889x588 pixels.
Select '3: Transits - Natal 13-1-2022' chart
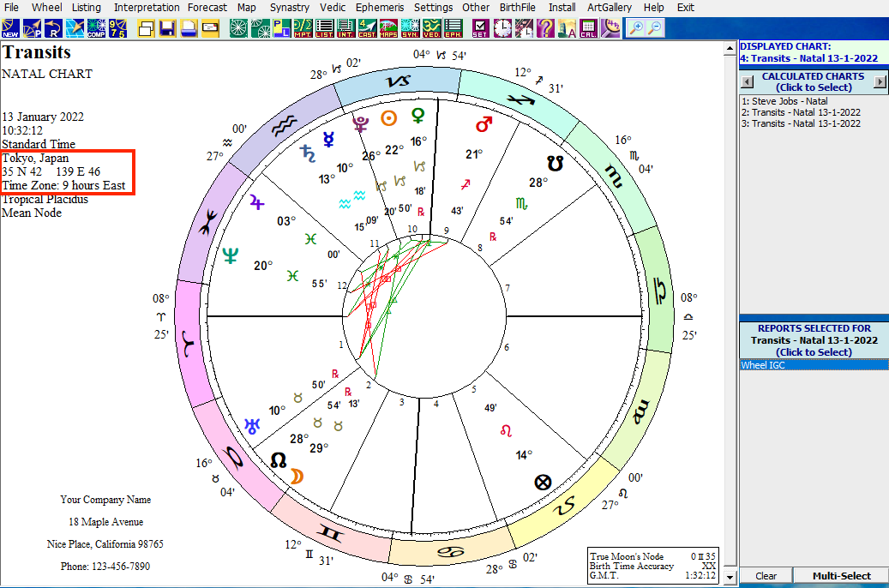click(801, 123)
